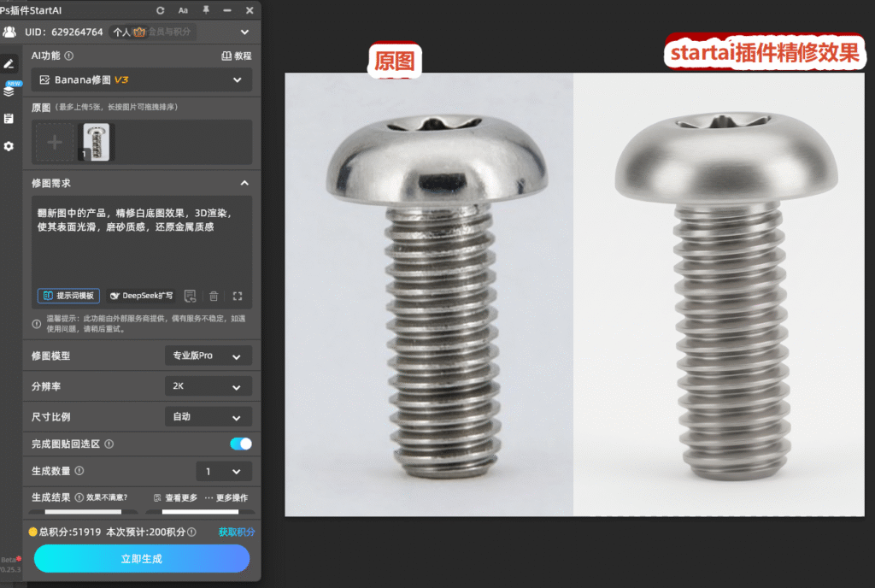Open the Aa font size setting
The height and width of the screenshot is (588, 875).
click(x=183, y=10)
